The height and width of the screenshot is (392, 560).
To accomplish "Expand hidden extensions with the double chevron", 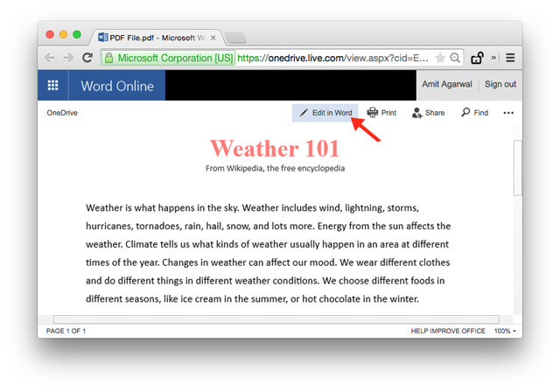I will (493, 58).
